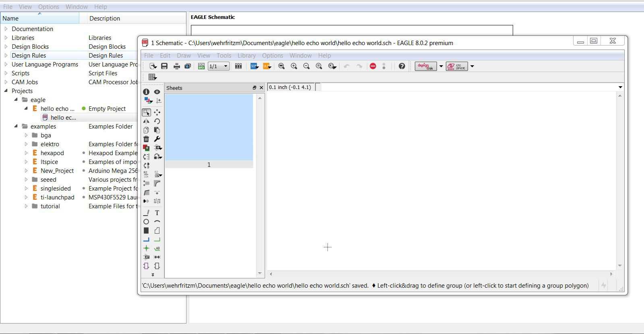Click the Zoom in magnifier icon
This screenshot has height=334, width=644.
tap(294, 66)
